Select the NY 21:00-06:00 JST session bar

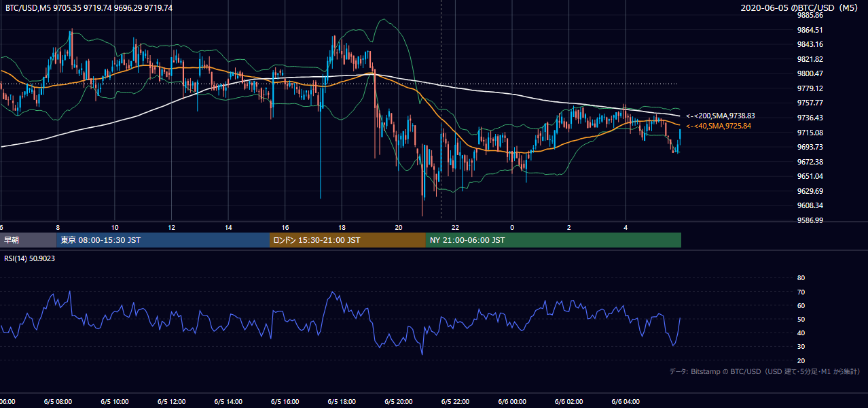coord(554,240)
